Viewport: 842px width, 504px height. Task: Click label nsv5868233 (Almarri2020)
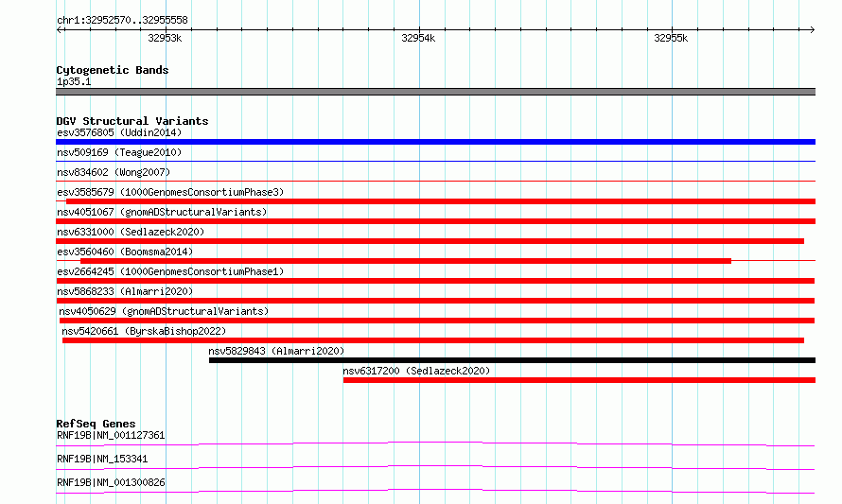tap(125, 291)
